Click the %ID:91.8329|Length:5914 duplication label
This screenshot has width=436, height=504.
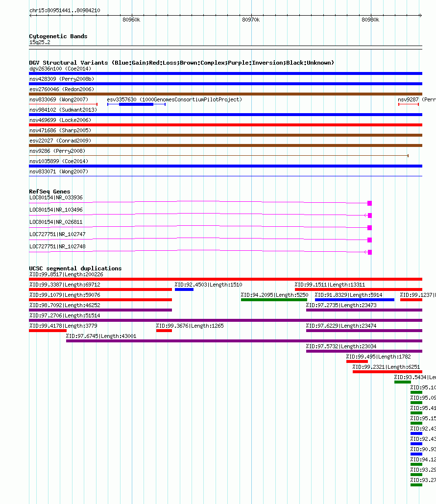coord(348,295)
